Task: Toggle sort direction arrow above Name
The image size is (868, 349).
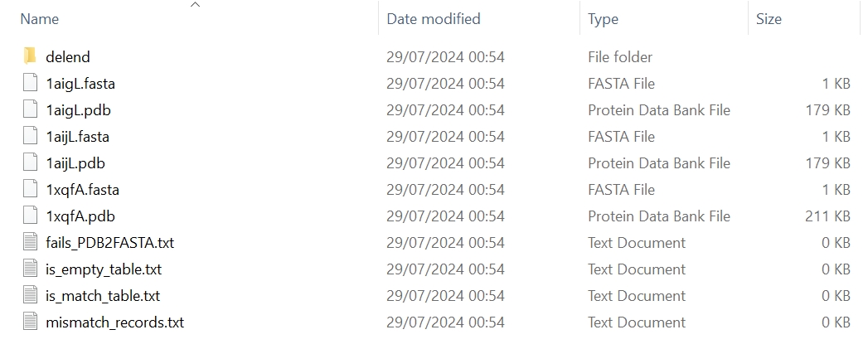Action: click(x=195, y=4)
